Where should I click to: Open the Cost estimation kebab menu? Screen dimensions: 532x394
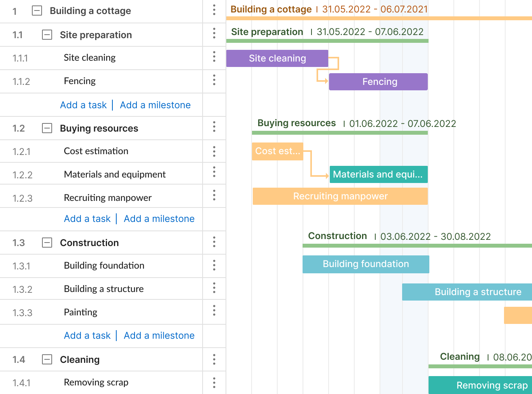tap(214, 151)
